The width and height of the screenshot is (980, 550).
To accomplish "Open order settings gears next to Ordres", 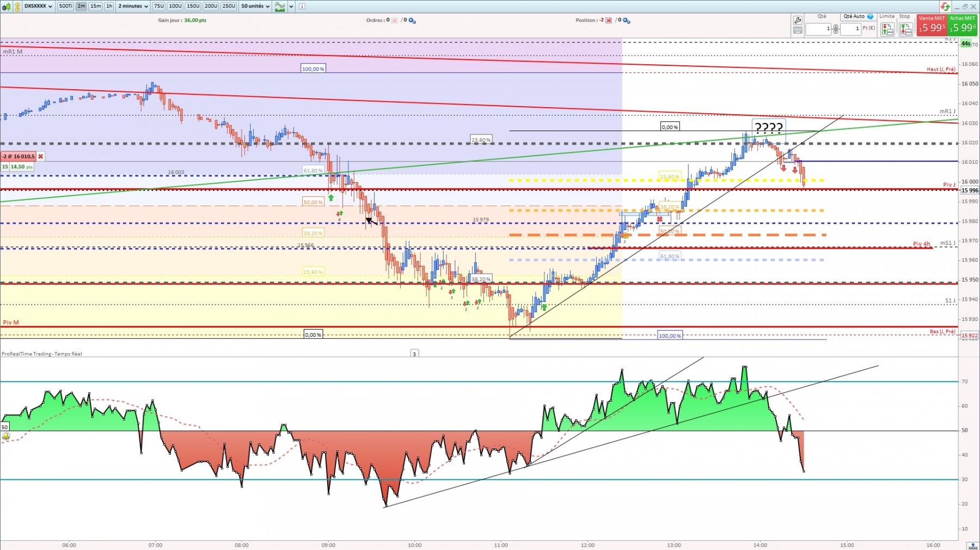I will pyautogui.click(x=412, y=21).
